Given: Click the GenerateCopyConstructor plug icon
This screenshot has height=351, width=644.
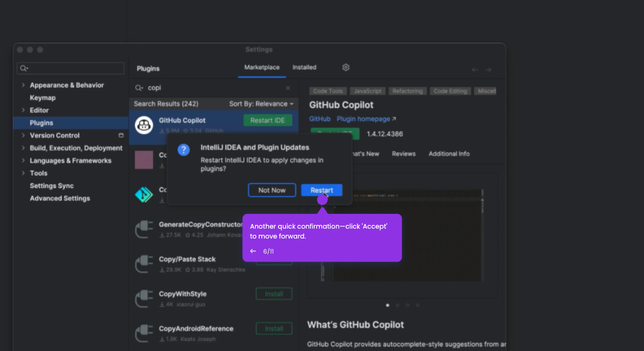Looking at the screenshot, I should [144, 229].
